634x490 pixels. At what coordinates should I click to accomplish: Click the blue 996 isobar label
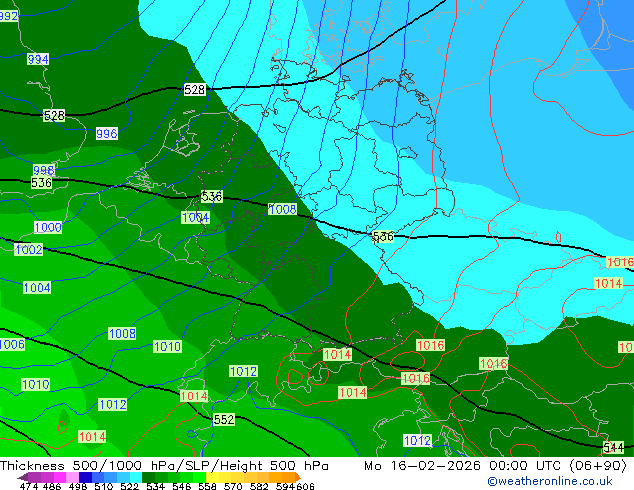coord(107,133)
